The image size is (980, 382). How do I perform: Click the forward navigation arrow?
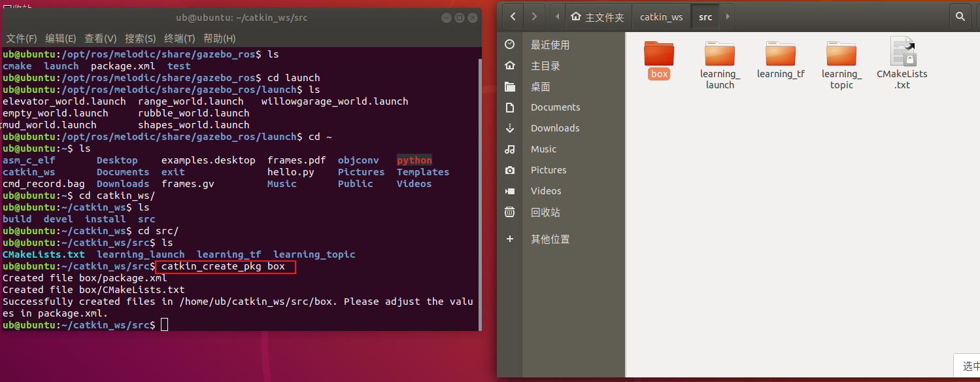pos(533,16)
